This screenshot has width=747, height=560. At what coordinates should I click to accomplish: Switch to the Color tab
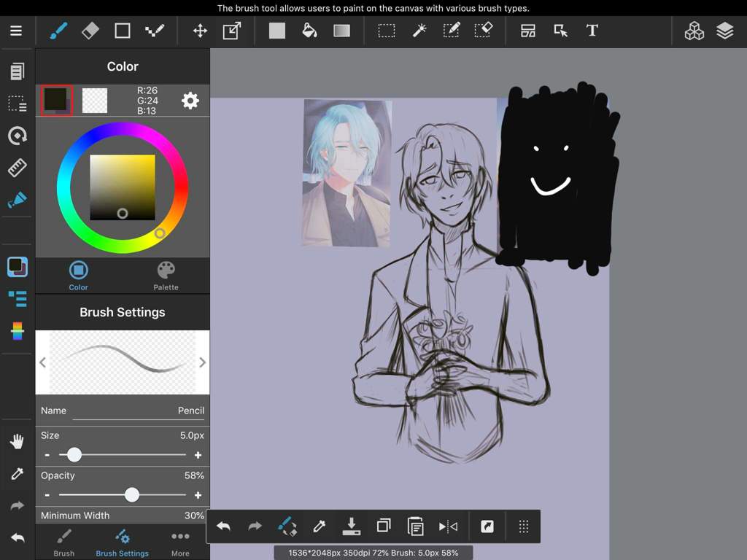coord(79,276)
